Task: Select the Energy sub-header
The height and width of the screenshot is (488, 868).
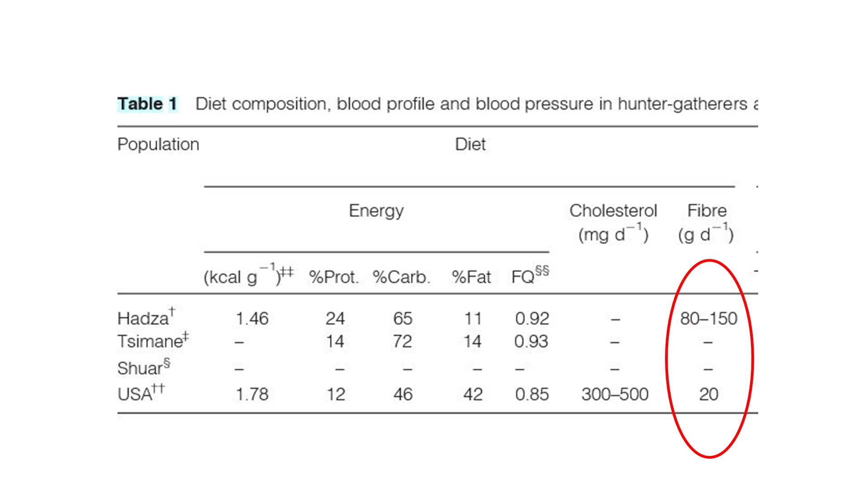Action: [x=376, y=211]
